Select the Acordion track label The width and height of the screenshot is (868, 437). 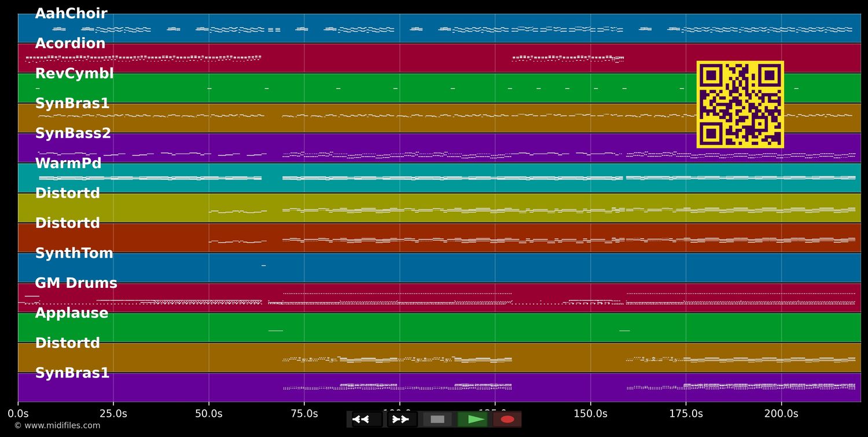(70, 44)
